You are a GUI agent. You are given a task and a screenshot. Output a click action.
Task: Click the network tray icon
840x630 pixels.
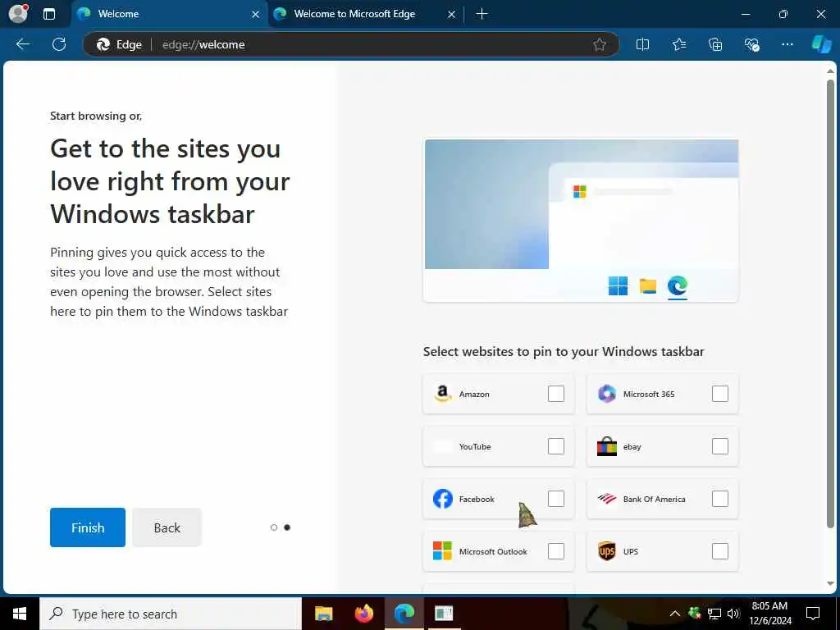pos(714,614)
